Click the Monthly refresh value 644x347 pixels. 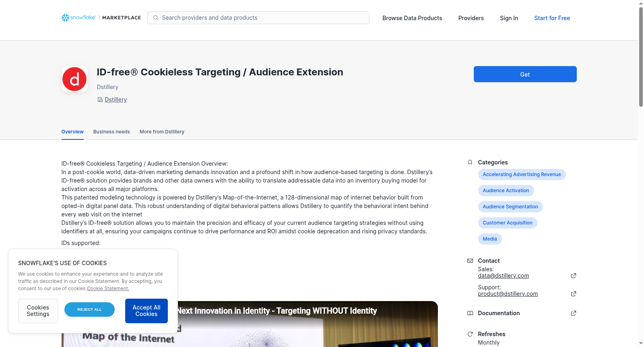coord(489,343)
